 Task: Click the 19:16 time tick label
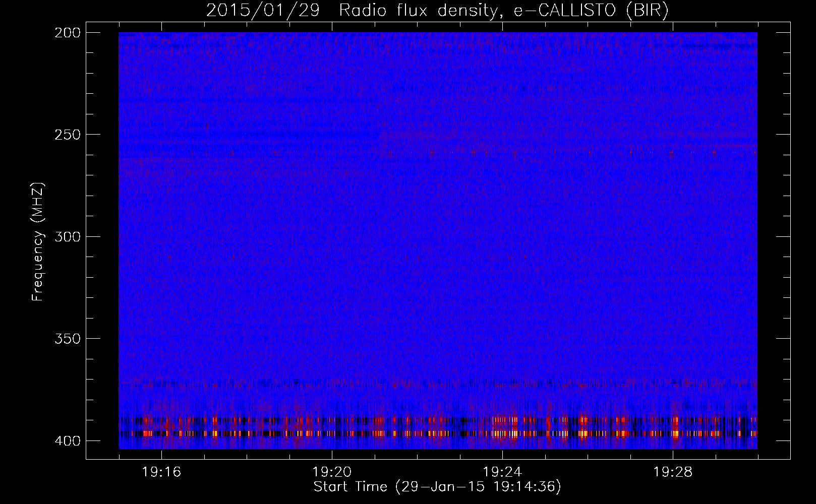point(161,472)
